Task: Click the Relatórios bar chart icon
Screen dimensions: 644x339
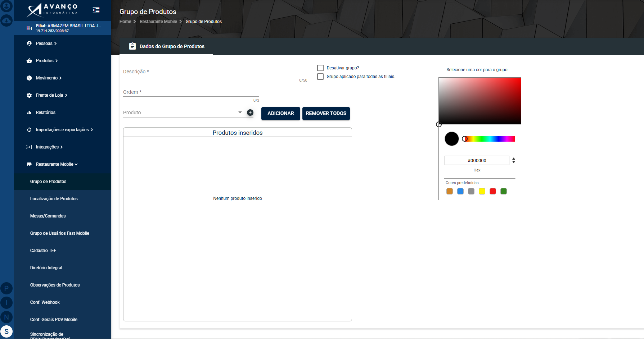Action: tap(29, 113)
